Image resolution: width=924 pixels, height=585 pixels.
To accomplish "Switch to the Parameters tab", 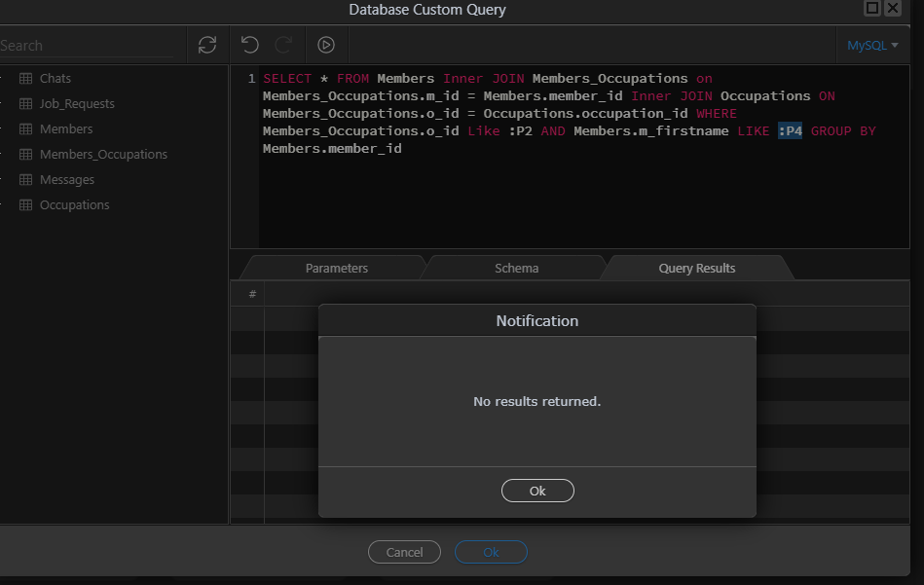I will (x=337, y=268).
